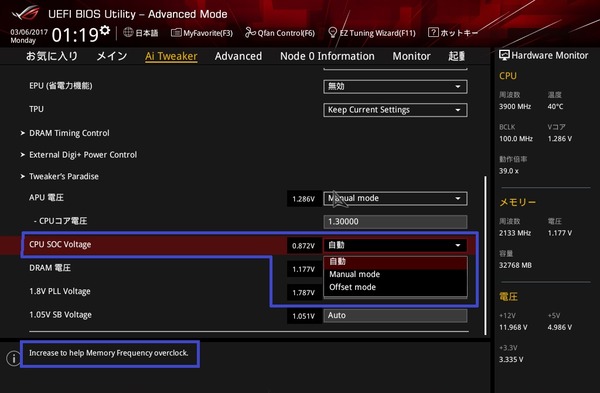Click the ROG logo icon
This screenshot has width=600, height=393.
click(x=25, y=13)
